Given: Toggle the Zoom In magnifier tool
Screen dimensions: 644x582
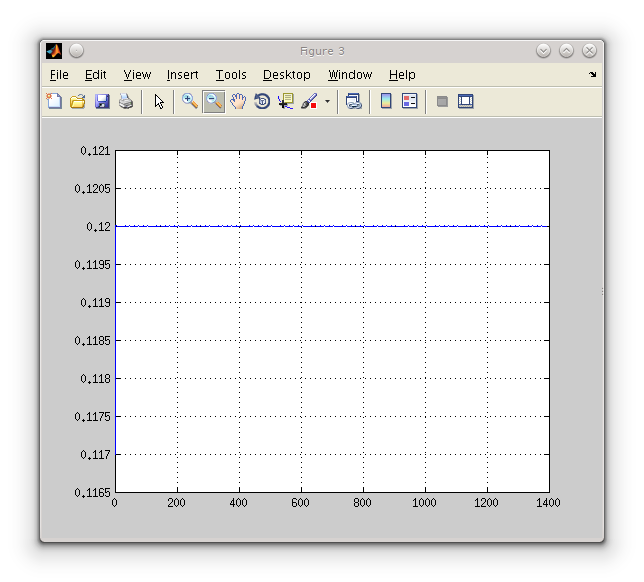Looking at the screenshot, I should click(189, 101).
